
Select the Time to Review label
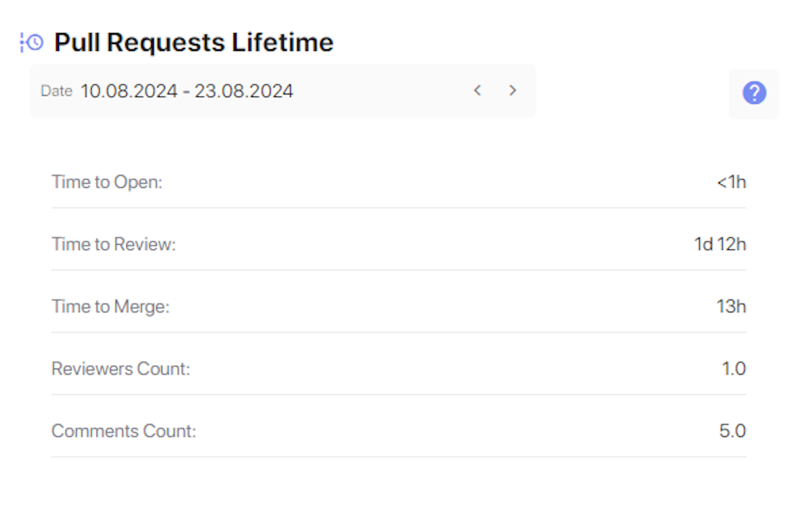coord(114,244)
